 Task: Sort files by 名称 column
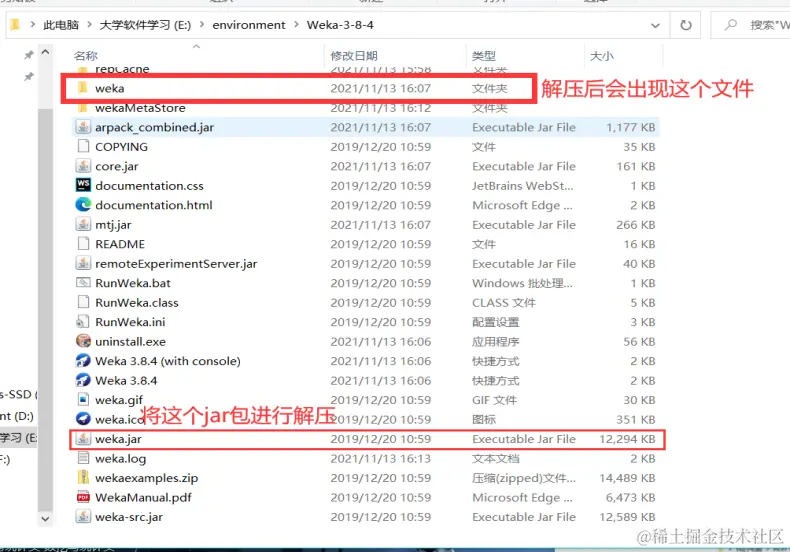[86, 55]
